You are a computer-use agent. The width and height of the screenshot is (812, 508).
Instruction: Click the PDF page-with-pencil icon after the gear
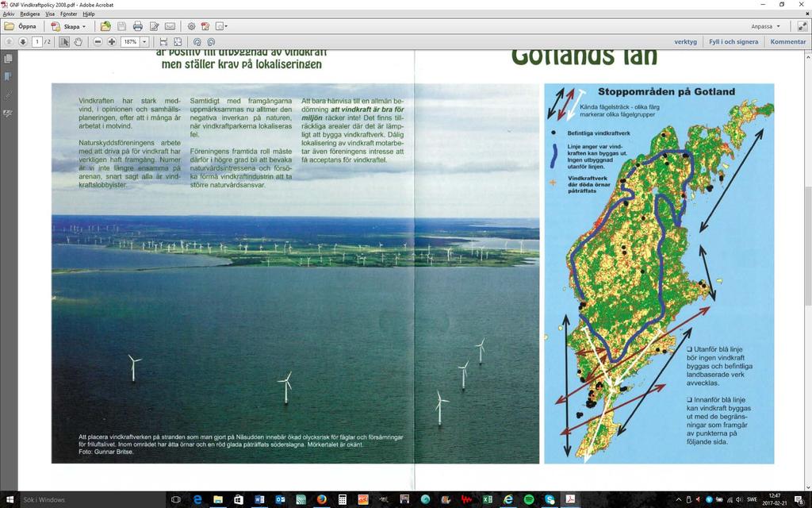pos(205,26)
